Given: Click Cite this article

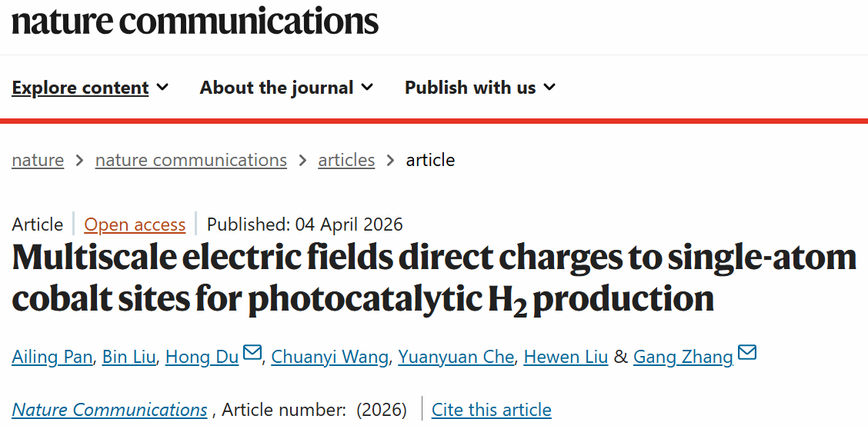Looking at the screenshot, I should [491, 410].
